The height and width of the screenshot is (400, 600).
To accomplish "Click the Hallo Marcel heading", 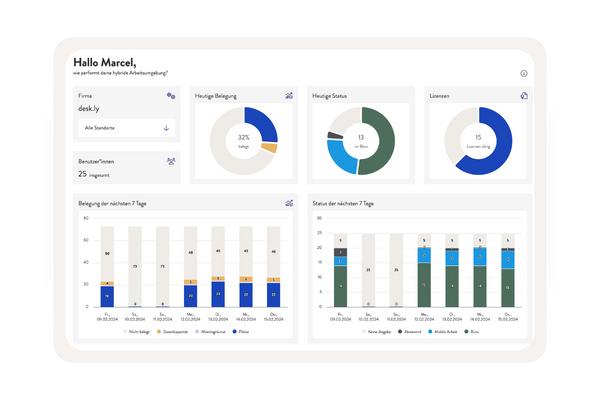I will (x=104, y=62).
